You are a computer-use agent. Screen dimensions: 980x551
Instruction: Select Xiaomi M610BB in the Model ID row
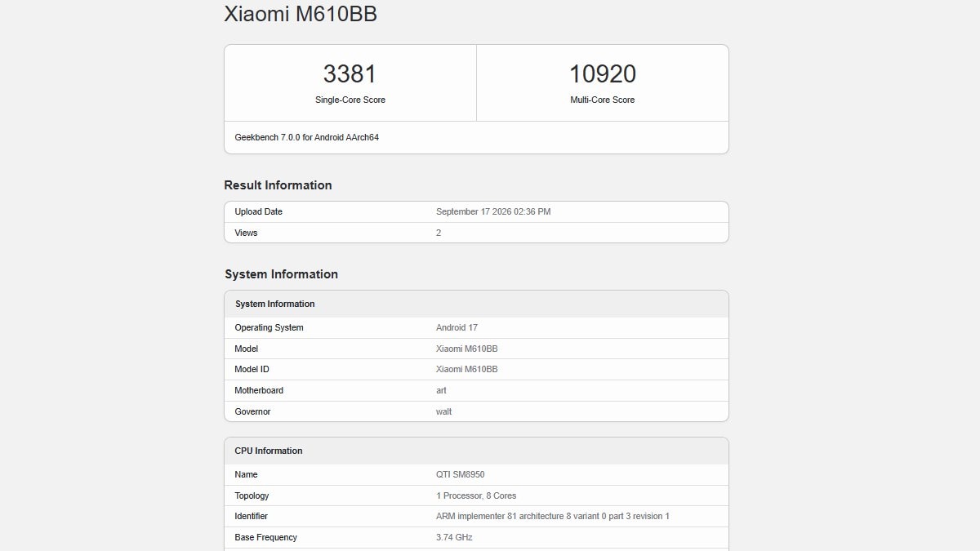pos(467,369)
